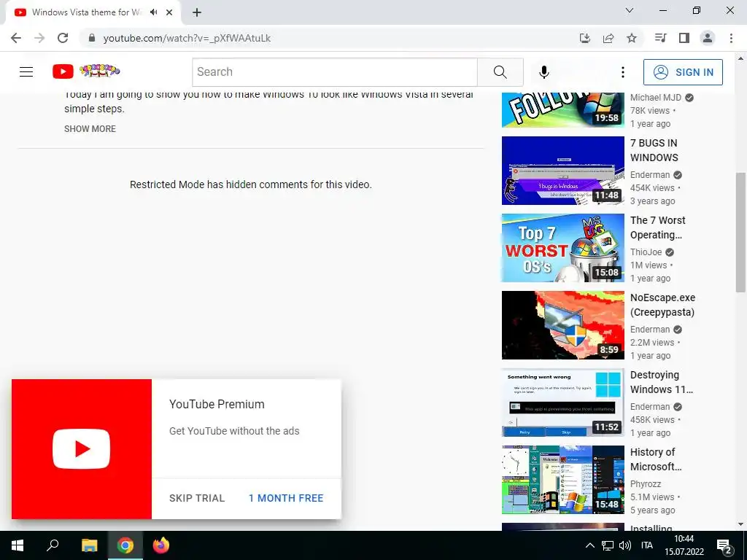
Task: Open Destroying Windows 11 thumbnail
Action: pyautogui.click(x=562, y=402)
